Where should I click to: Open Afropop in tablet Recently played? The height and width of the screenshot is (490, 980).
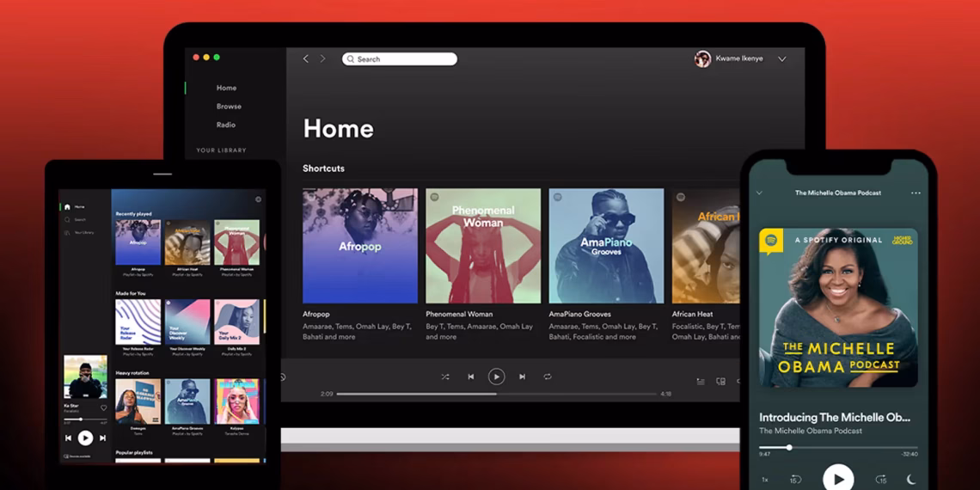point(138,242)
